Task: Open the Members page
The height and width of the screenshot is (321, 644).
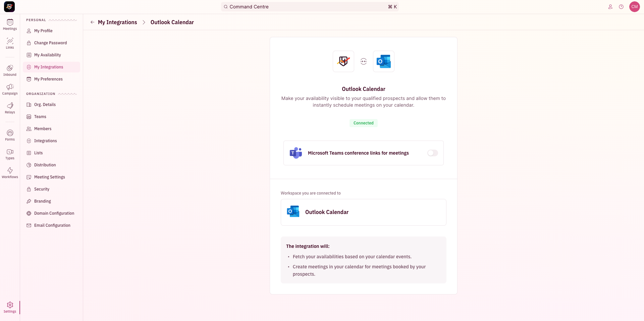Action: [x=51, y=129]
